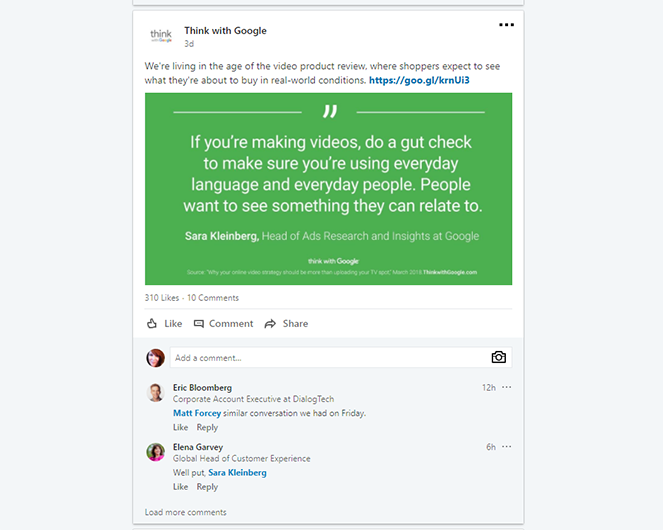Screen dimensions: 663x530
Task: Click the thumbs-up Like icon on post
Action: (x=152, y=324)
